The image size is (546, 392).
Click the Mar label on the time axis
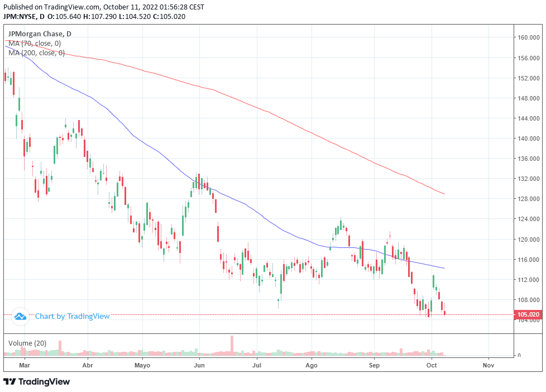tap(25, 365)
